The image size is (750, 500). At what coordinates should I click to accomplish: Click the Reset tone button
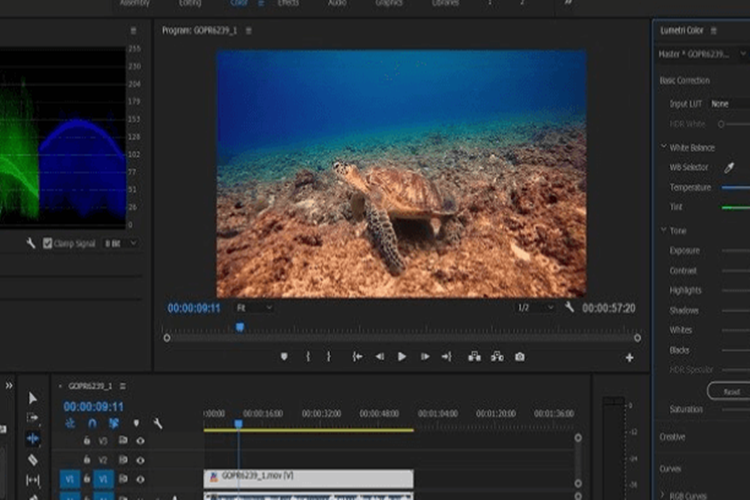click(x=729, y=391)
